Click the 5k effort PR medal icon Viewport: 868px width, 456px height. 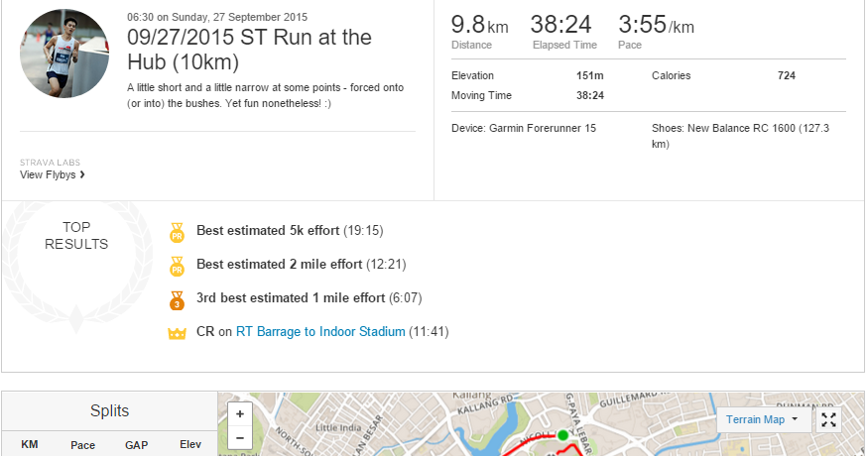pyautogui.click(x=177, y=233)
